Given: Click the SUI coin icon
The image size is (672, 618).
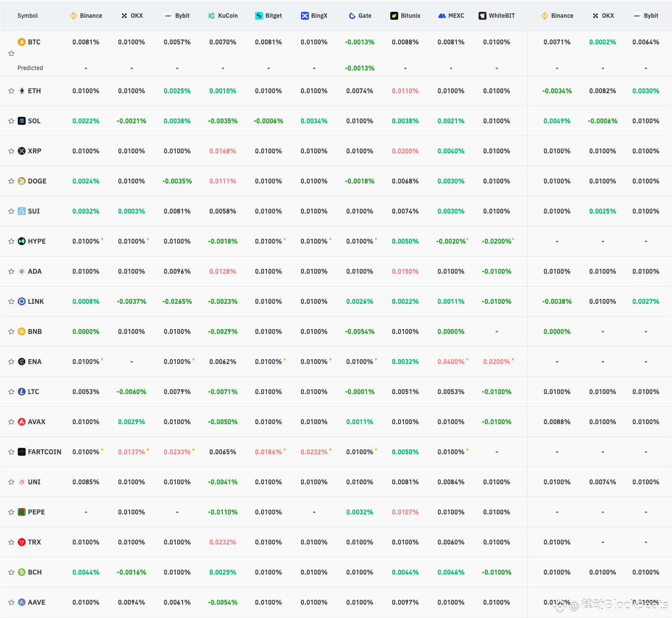Looking at the screenshot, I should pyautogui.click(x=22, y=211).
